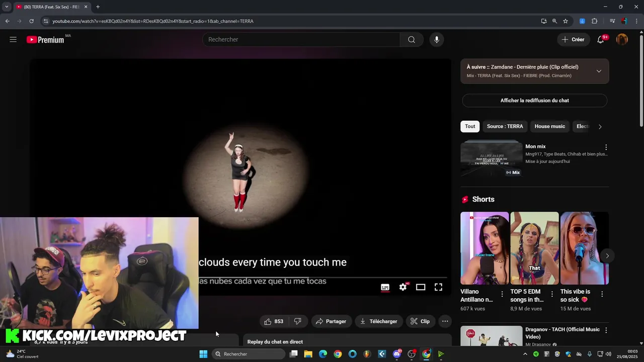Expand the À suivre playlist panel
Viewport: 644px width, 362px height.
tap(599, 71)
